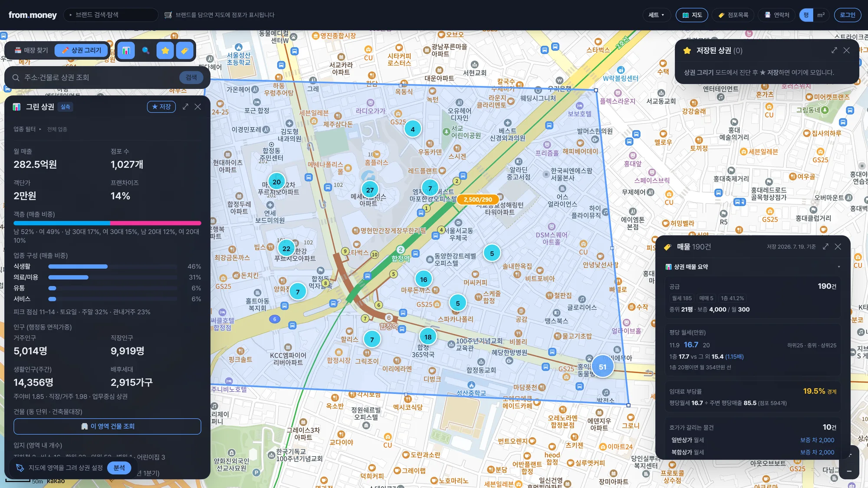The image size is (868, 488).
Task: Click the 임대료 부담률 19.5% value
Action: click(814, 391)
